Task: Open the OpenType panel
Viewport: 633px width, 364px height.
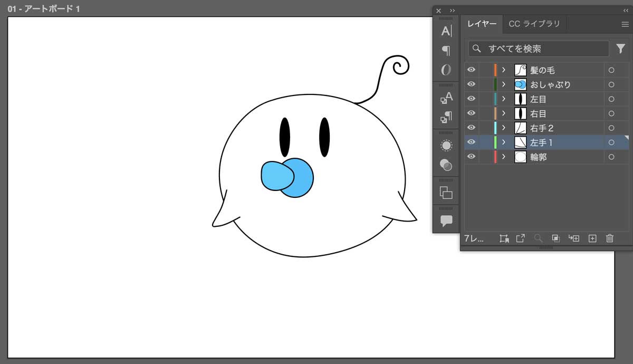Action: (x=446, y=69)
